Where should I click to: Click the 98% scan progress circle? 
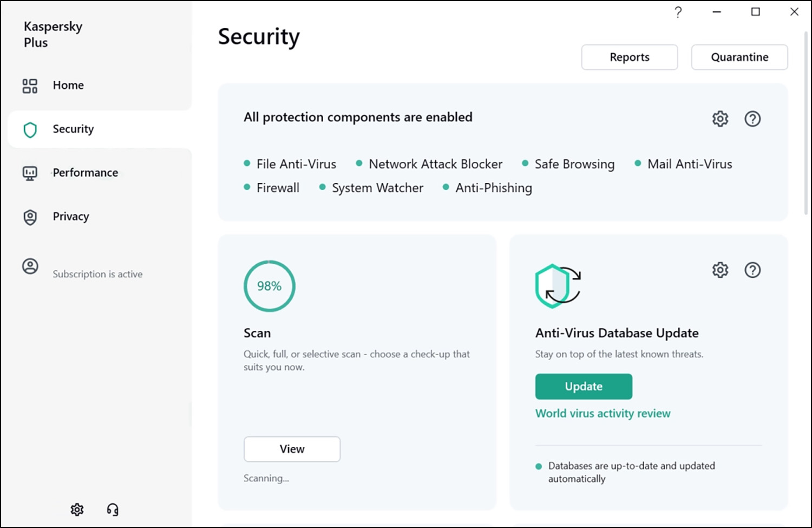click(270, 286)
